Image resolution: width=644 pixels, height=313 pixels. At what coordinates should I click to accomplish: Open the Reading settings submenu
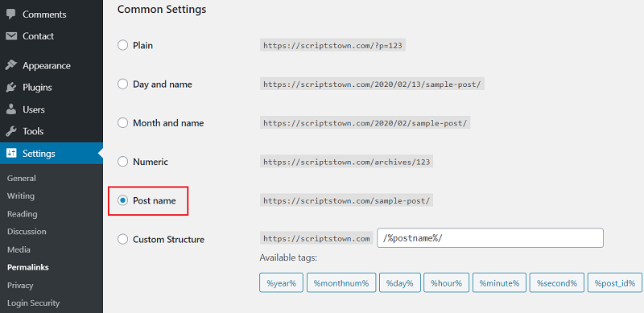tap(23, 214)
